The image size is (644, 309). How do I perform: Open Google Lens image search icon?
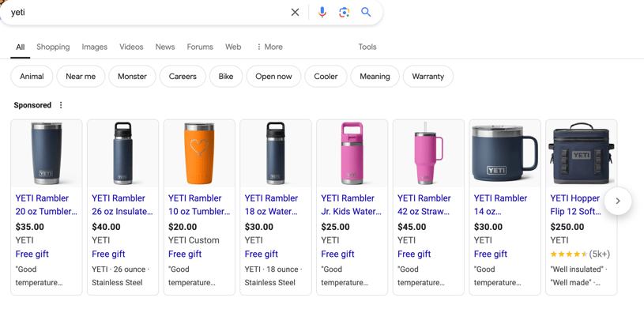tap(345, 13)
